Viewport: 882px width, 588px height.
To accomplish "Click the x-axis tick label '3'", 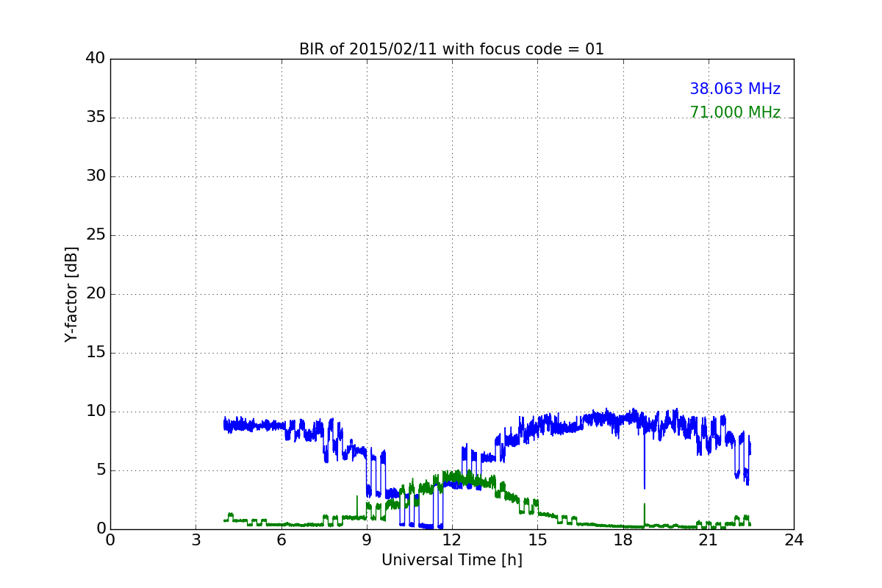I will 196,539.
